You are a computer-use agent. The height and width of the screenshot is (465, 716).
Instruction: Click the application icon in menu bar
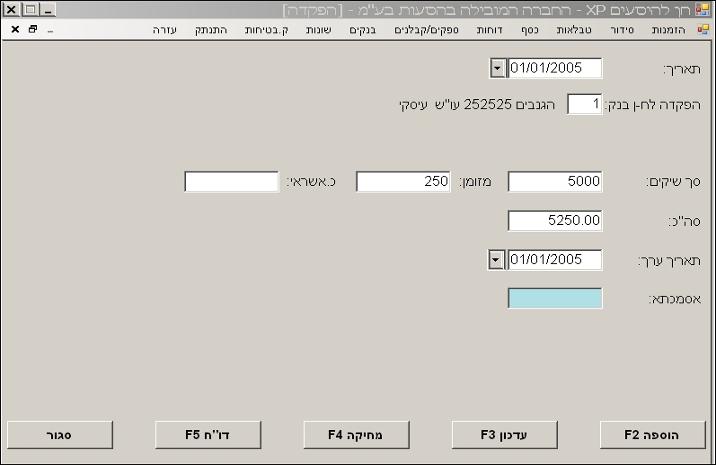pos(703,30)
